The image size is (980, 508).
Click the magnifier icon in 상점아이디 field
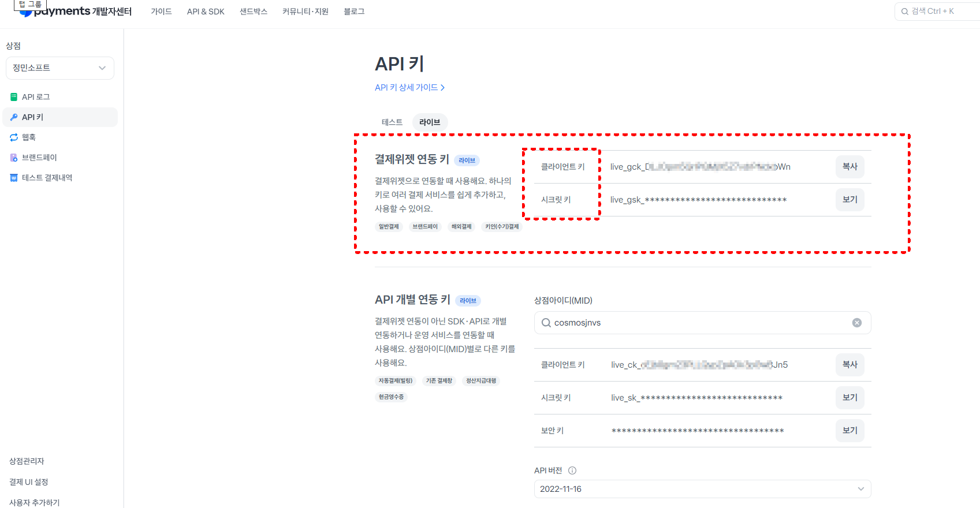coord(546,323)
